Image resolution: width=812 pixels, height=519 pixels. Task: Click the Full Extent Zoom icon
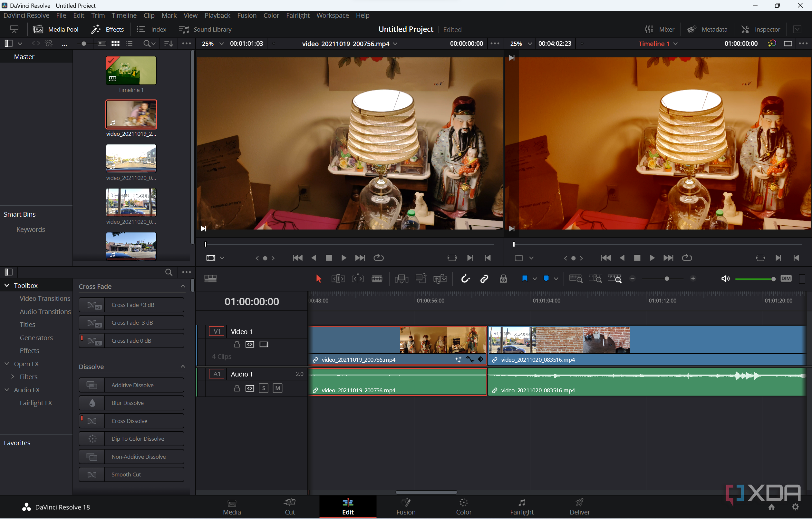click(x=575, y=279)
